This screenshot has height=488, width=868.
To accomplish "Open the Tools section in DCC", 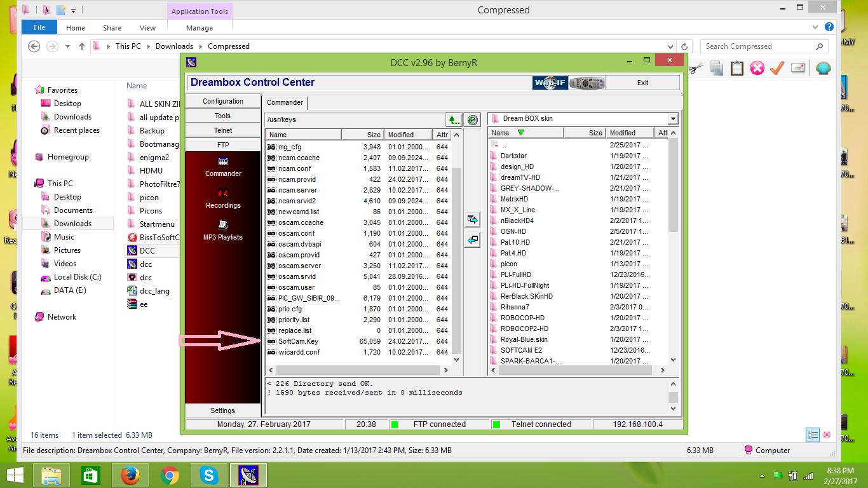I will tap(223, 116).
